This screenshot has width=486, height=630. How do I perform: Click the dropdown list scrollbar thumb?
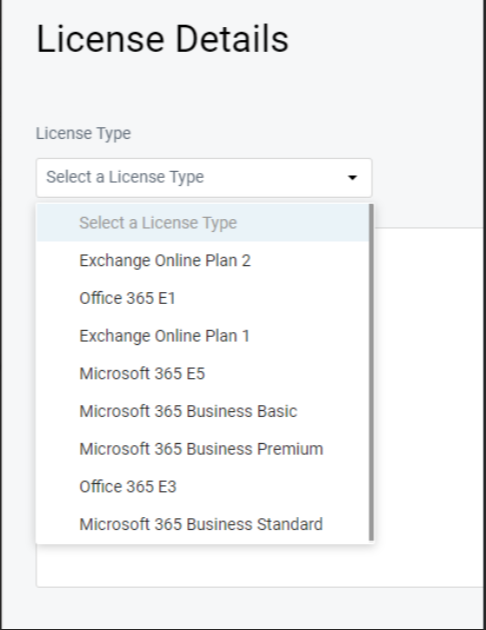point(371,372)
